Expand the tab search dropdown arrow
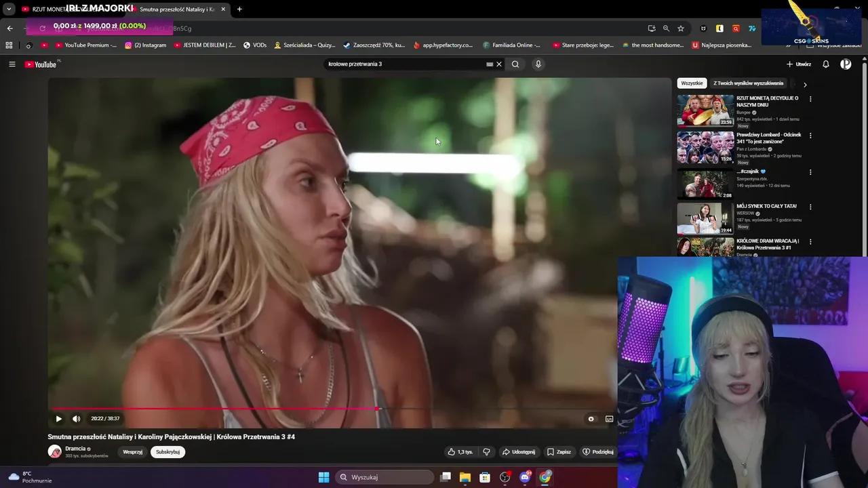The image size is (868, 488). point(9,9)
